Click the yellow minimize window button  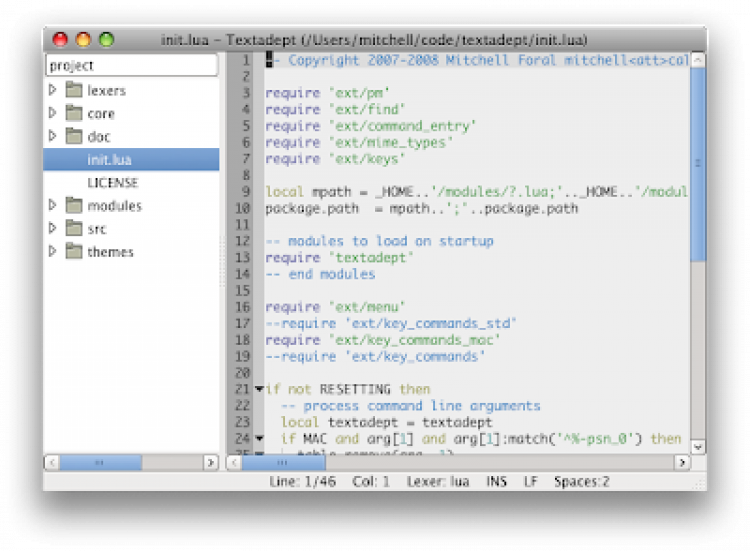pyautogui.click(x=83, y=39)
